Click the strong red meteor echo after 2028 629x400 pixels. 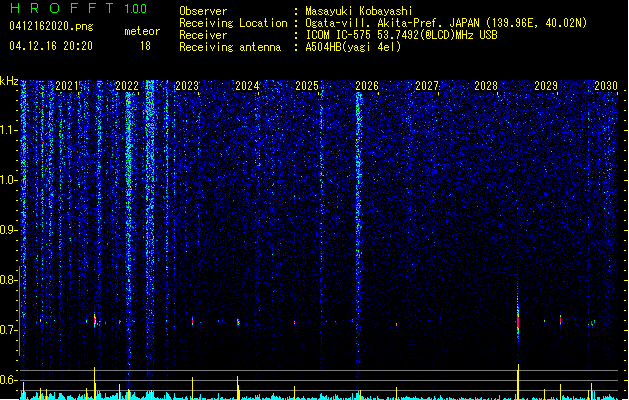click(518, 321)
